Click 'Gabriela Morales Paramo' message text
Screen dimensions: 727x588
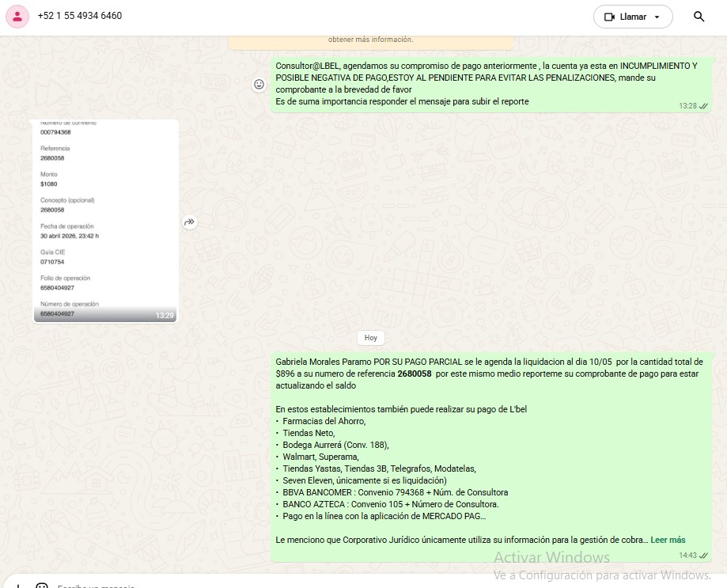[x=324, y=362]
